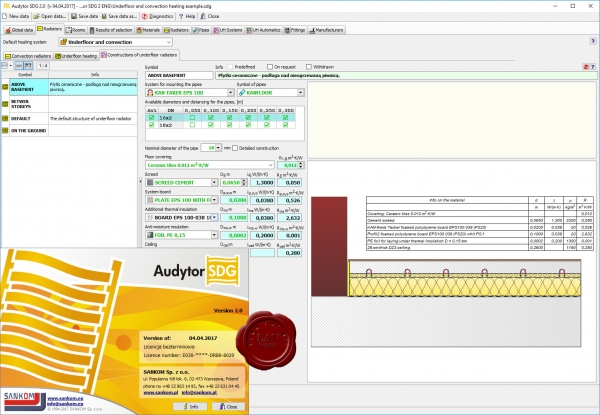Open the Manufacturers tab

click(327, 30)
